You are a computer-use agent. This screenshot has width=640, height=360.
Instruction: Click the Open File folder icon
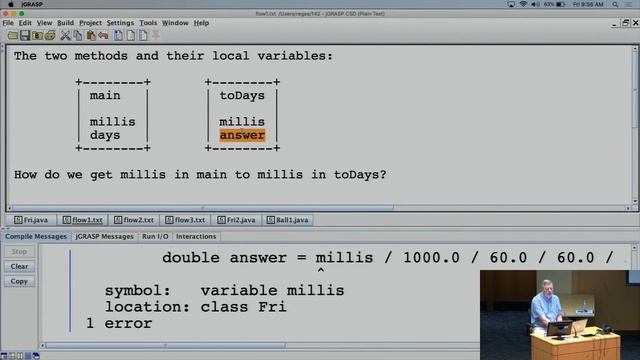pos(13,36)
